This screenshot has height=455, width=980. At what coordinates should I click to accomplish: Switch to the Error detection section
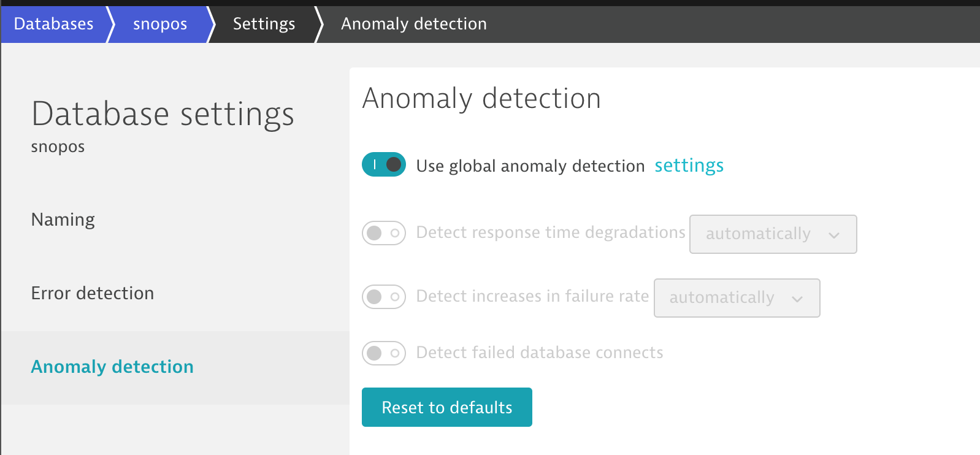pyautogui.click(x=93, y=293)
